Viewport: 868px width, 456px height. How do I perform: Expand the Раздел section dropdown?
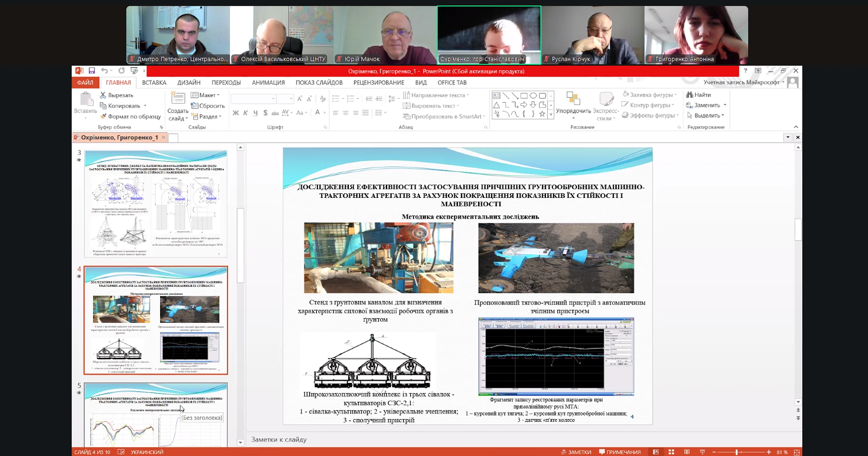click(x=207, y=116)
